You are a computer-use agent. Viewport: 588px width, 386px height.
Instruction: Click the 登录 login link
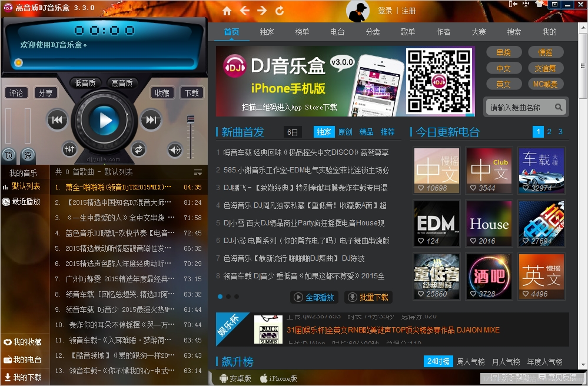385,11
